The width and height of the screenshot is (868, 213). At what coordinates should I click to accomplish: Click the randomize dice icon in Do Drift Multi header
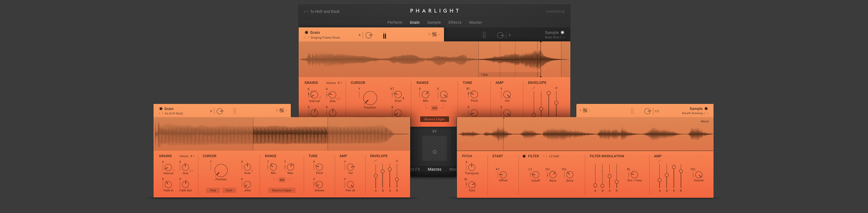tap(282, 110)
